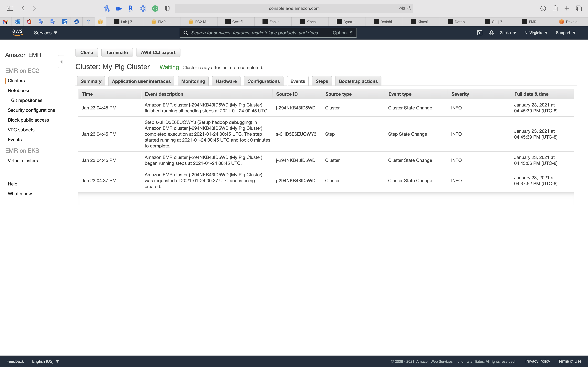The image size is (588, 367).
Task: Open Safari downloads icon
Action: tap(543, 8)
